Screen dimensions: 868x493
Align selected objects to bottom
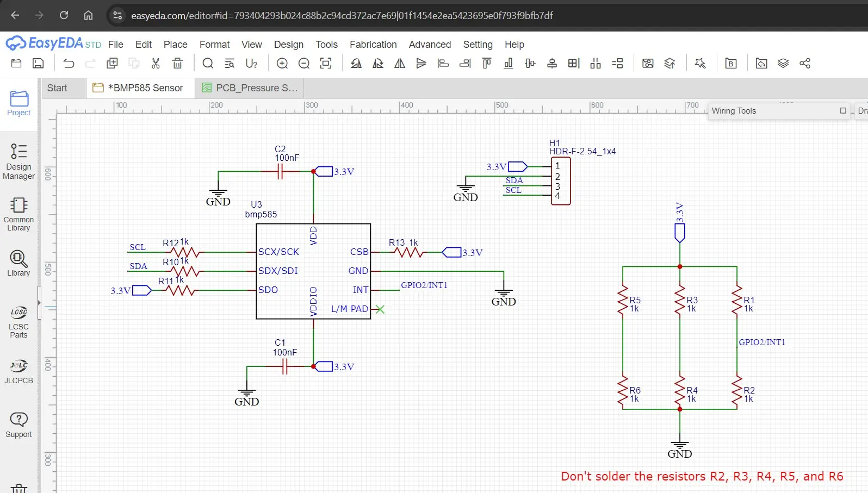pyautogui.click(x=509, y=63)
